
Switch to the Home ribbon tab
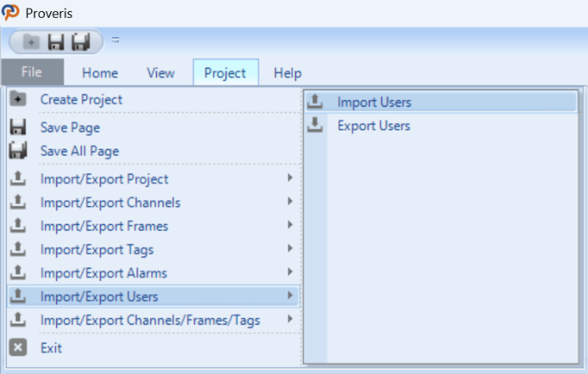100,73
